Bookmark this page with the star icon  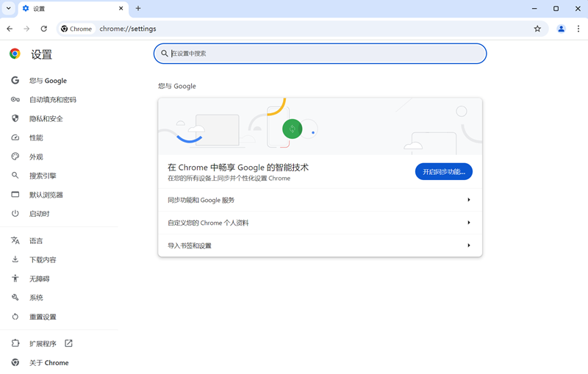[537, 29]
